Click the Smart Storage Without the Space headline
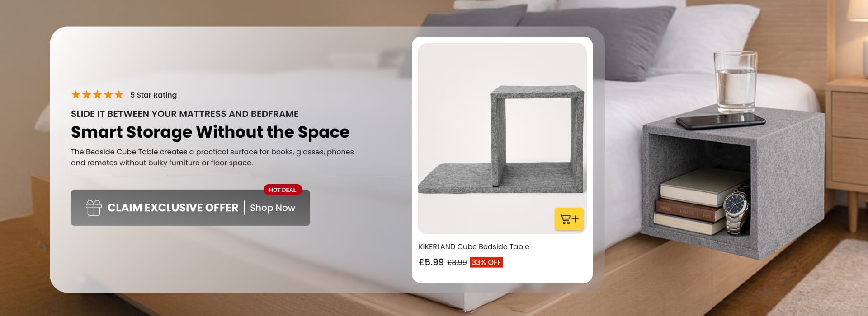This screenshot has height=316, width=868. tap(210, 132)
